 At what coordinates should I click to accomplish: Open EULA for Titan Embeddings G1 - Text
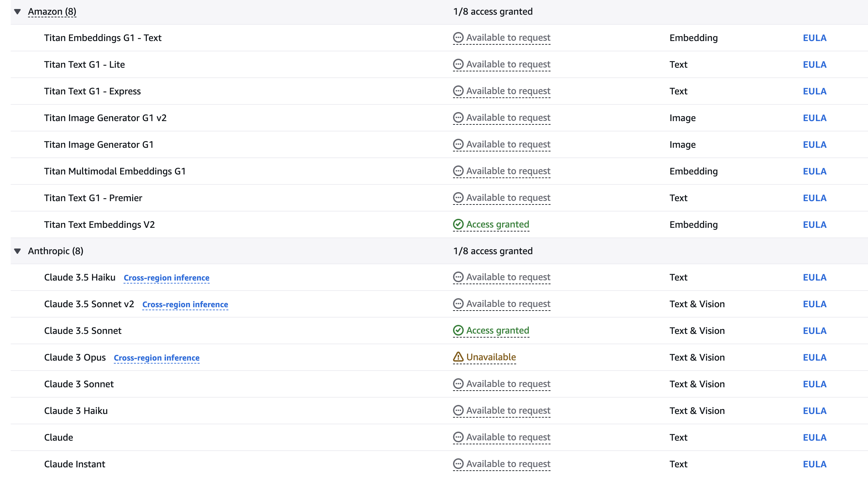[x=815, y=38]
